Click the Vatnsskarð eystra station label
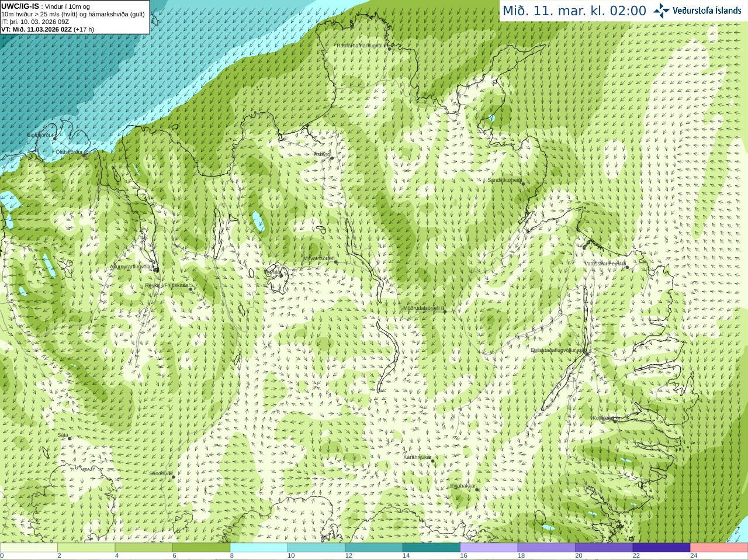 point(605,264)
